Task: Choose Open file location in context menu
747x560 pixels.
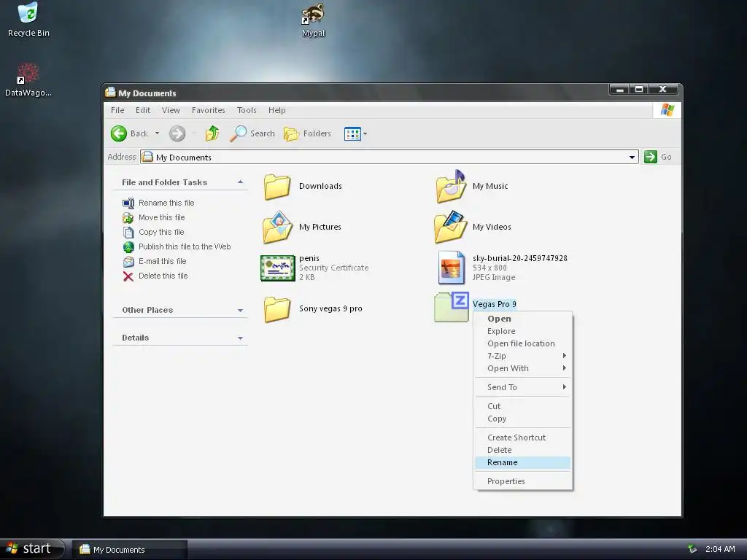Action: [x=522, y=343]
